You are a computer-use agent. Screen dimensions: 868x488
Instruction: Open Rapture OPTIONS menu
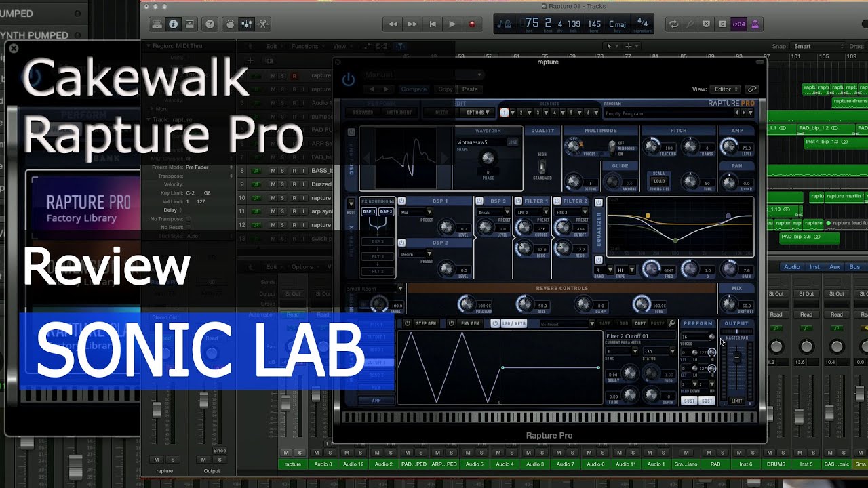[x=477, y=113]
